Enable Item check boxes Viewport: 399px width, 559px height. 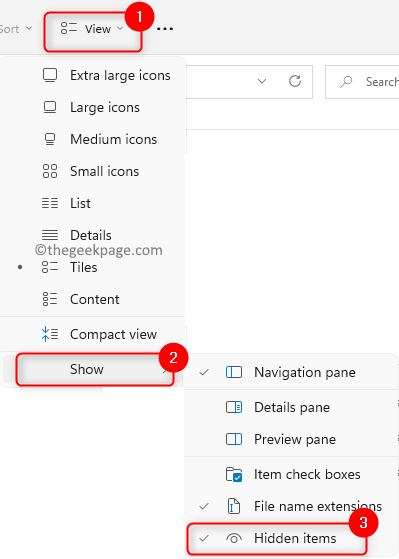pos(291,475)
